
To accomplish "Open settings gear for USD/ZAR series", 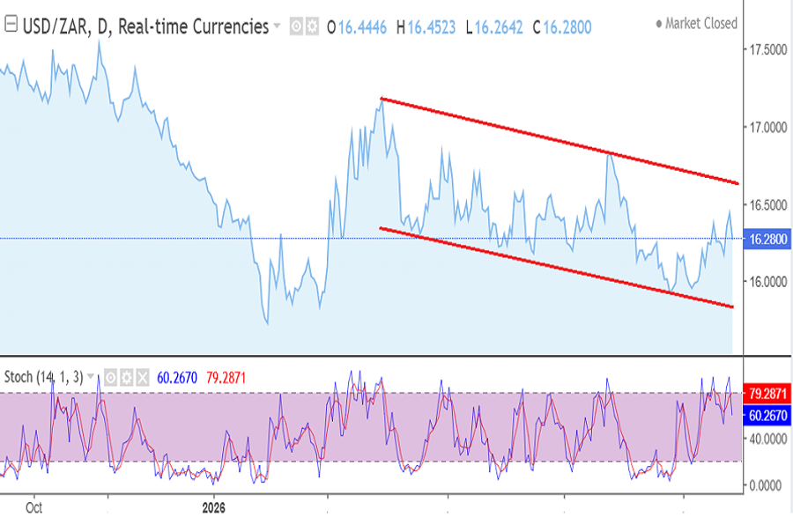I will point(312,26).
